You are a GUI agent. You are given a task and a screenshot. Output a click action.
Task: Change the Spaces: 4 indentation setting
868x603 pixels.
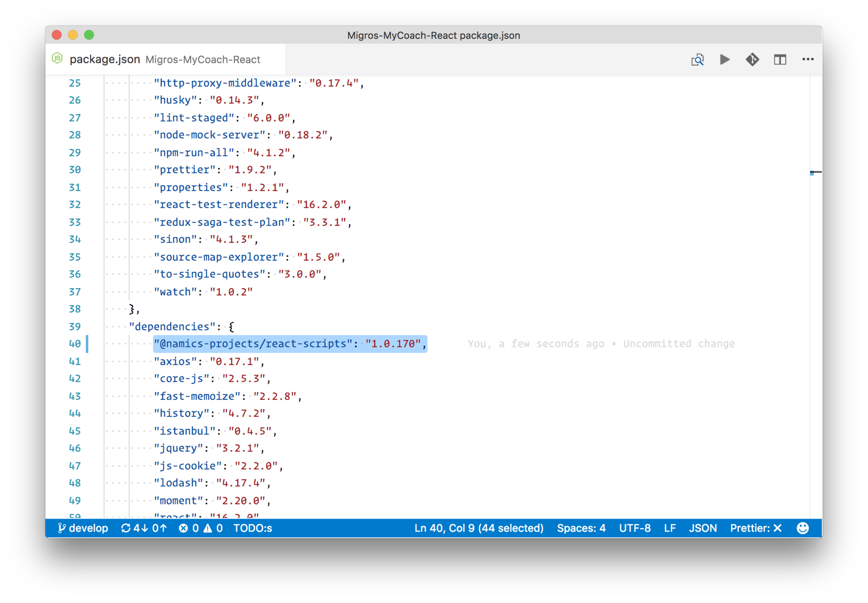coord(581,528)
